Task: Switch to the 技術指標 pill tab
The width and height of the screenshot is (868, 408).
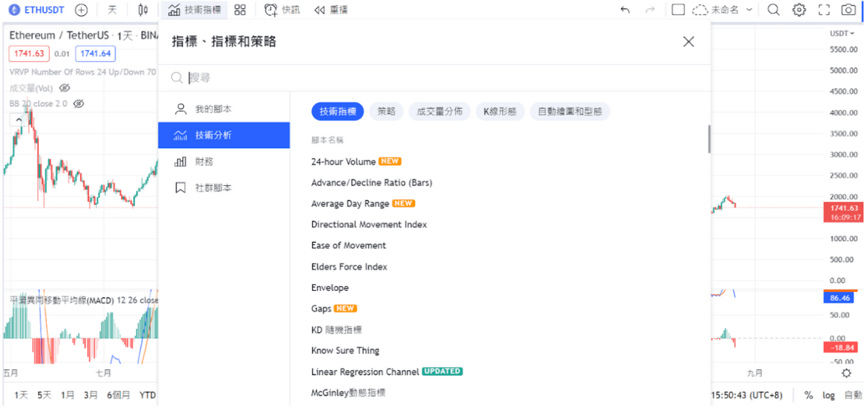Action: pyautogui.click(x=338, y=112)
